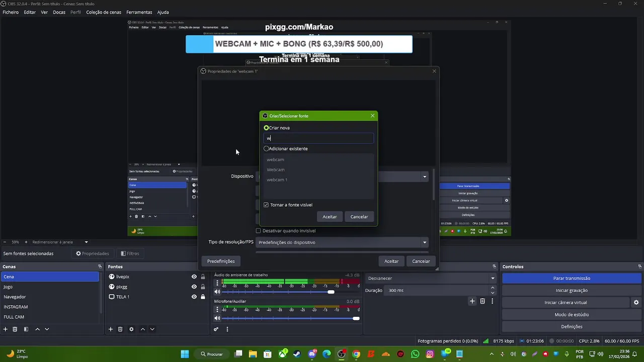
Task: Open the Ver menu
Action: tap(44, 12)
